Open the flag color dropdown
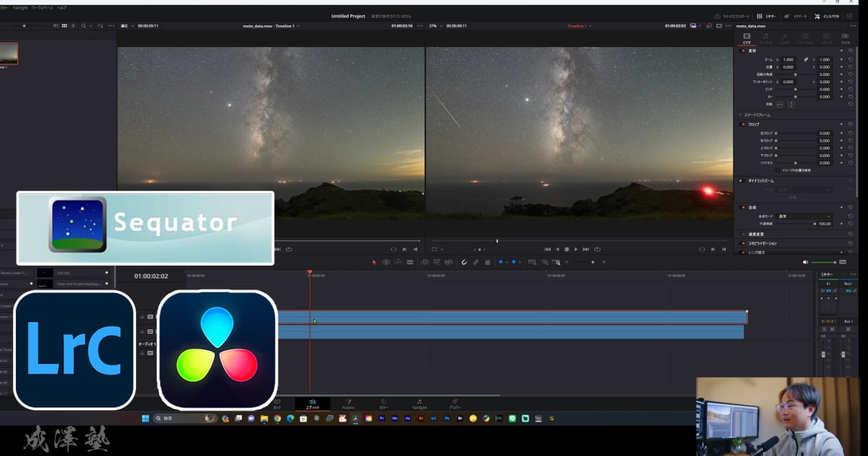This screenshot has height=456, width=868. tap(506, 262)
